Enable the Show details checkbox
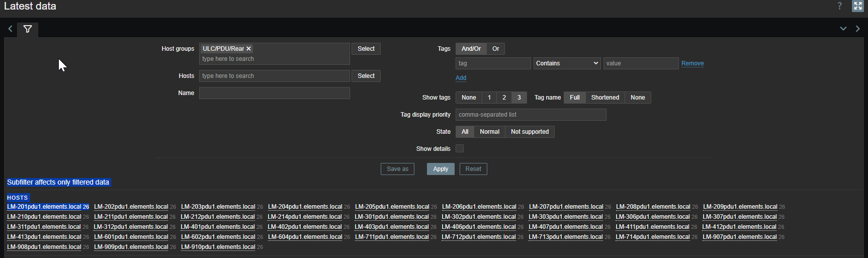The width and height of the screenshot is (868, 258). [x=459, y=148]
